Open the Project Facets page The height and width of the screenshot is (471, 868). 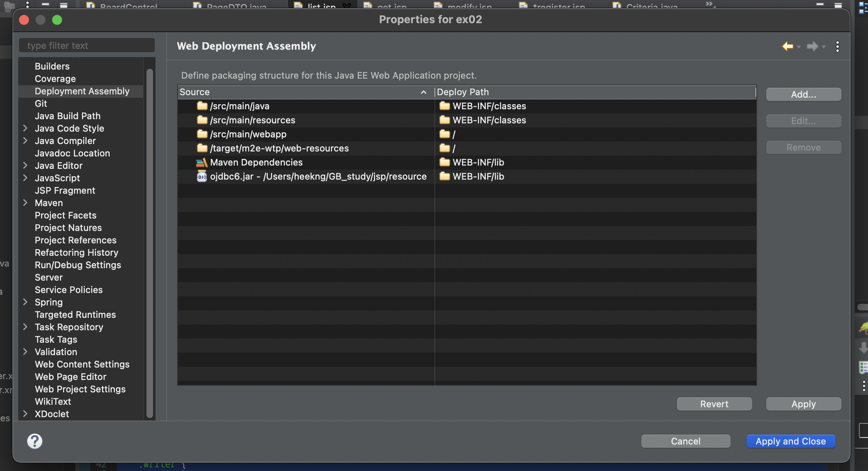click(65, 215)
